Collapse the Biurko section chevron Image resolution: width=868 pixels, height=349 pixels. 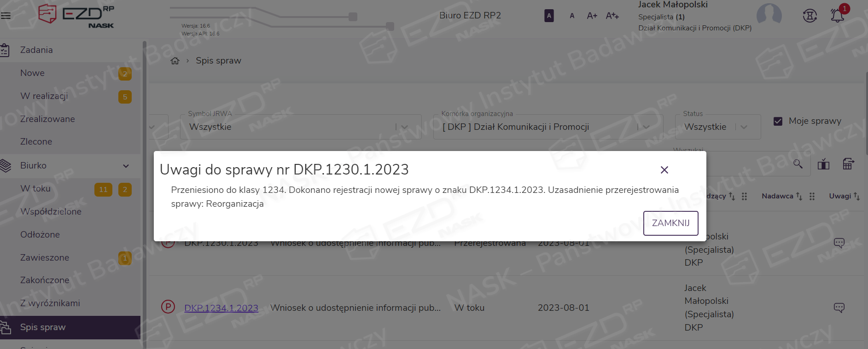(x=126, y=166)
